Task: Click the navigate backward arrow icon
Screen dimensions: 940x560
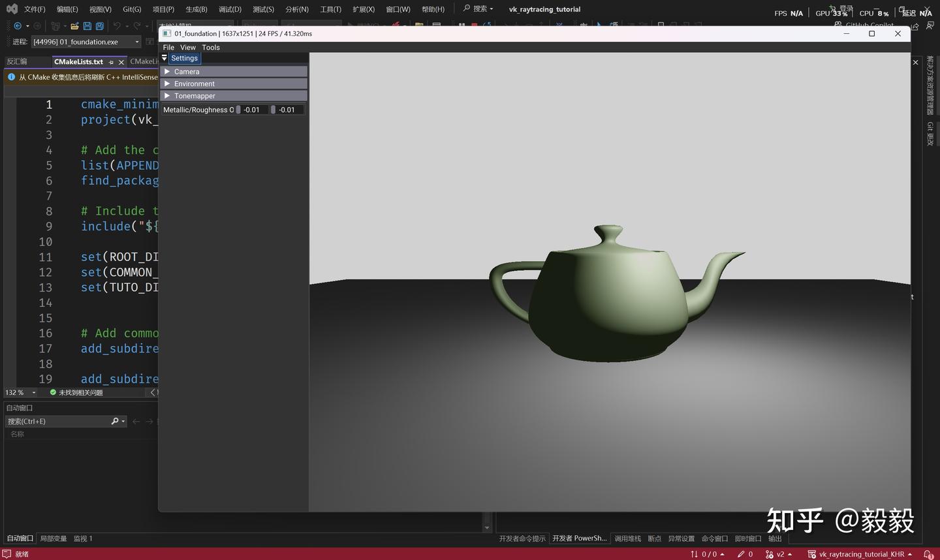Action: 18,26
